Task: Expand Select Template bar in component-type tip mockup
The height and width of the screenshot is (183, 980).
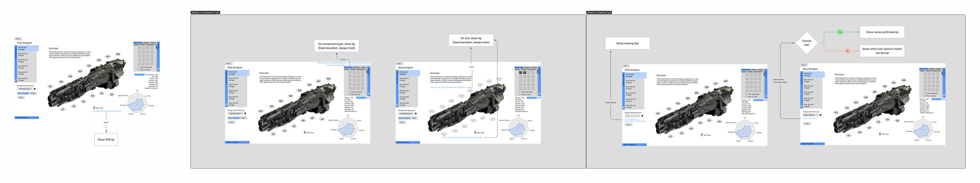Action: 237,143
